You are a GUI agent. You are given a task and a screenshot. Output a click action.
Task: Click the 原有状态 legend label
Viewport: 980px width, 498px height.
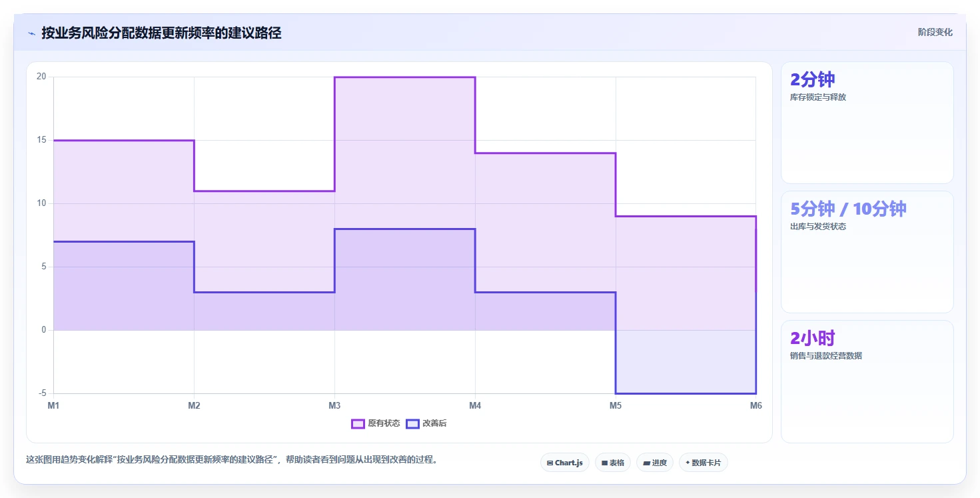pyautogui.click(x=384, y=423)
